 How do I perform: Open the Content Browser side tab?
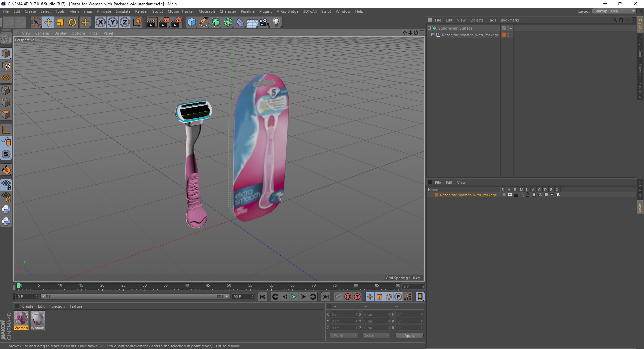tap(640, 63)
